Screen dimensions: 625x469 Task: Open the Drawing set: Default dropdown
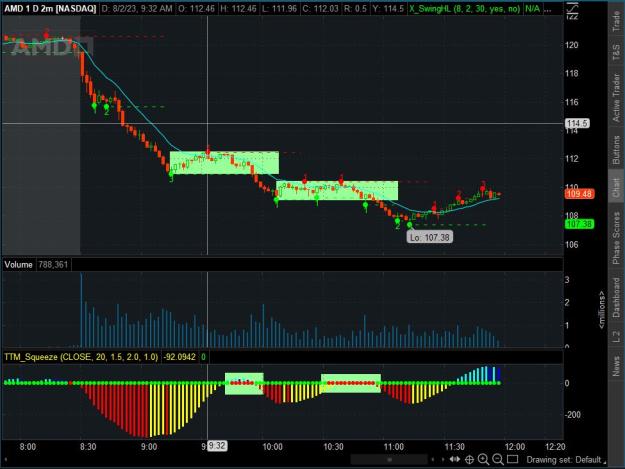click(566, 459)
